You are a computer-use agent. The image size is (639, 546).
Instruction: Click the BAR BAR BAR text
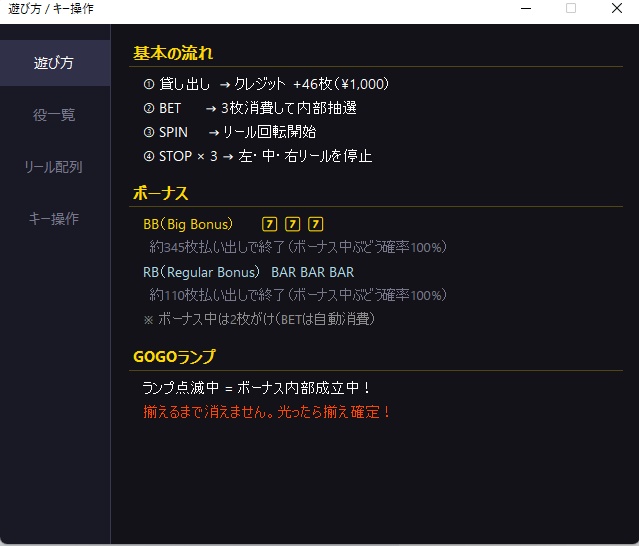click(x=313, y=272)
